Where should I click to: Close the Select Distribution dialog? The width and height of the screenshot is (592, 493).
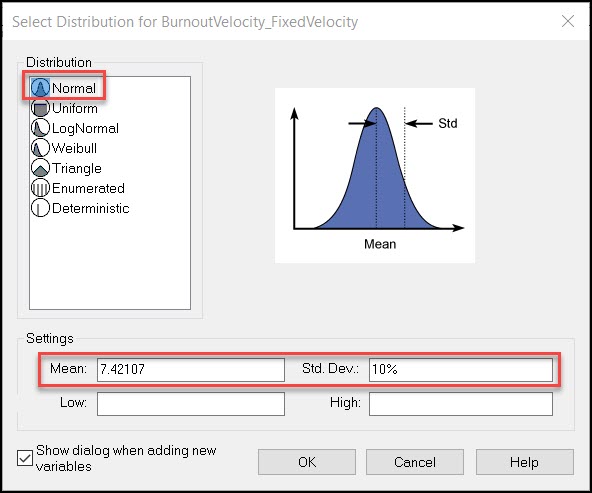click(568, 21)
